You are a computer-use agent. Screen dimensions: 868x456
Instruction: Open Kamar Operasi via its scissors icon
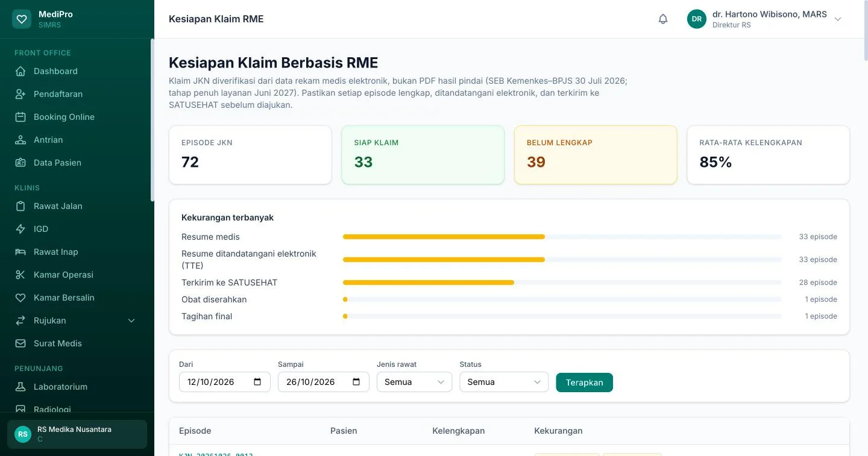coord(20,275)
